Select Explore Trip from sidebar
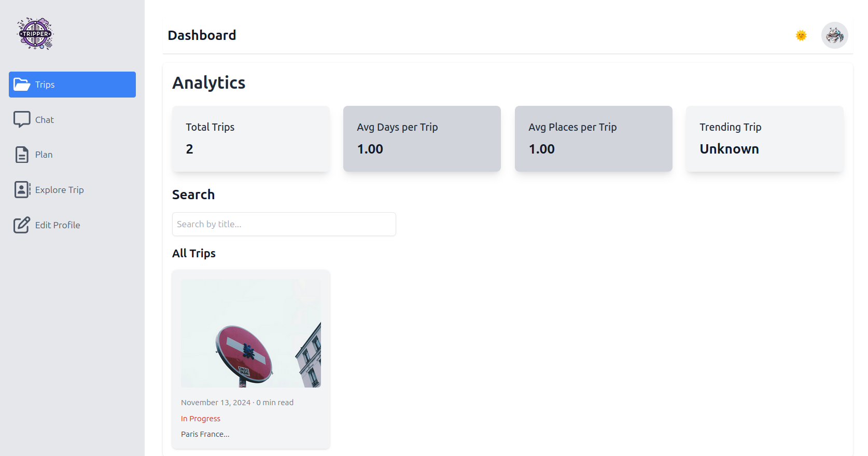This screenshot has width=868, height=456. coord(59,190)
